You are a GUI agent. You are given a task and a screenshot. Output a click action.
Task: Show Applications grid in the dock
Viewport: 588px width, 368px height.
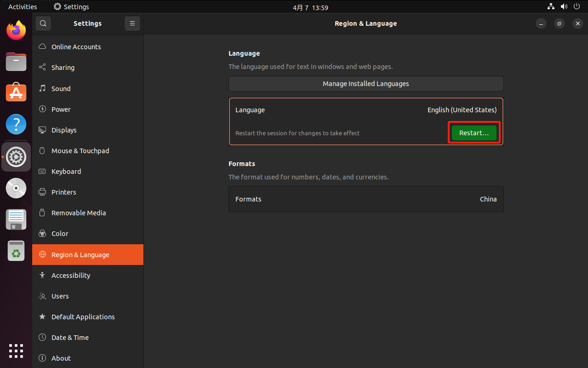(x=16, y=351)
